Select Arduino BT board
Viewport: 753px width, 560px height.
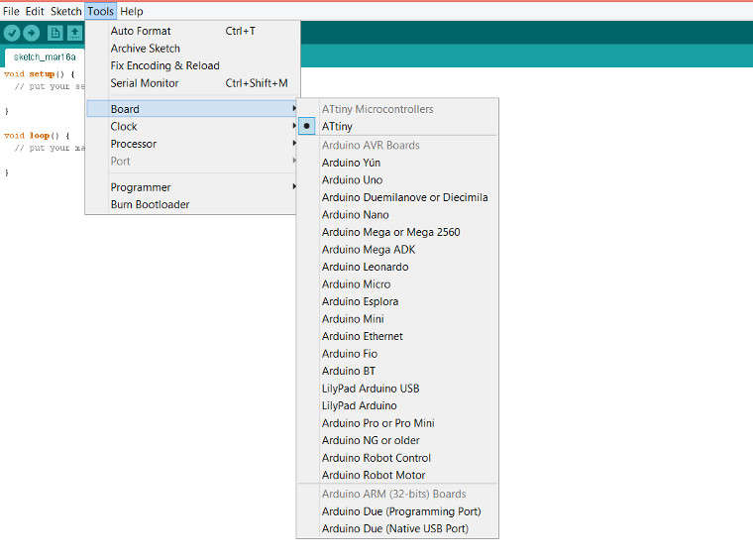coord(397,371)
